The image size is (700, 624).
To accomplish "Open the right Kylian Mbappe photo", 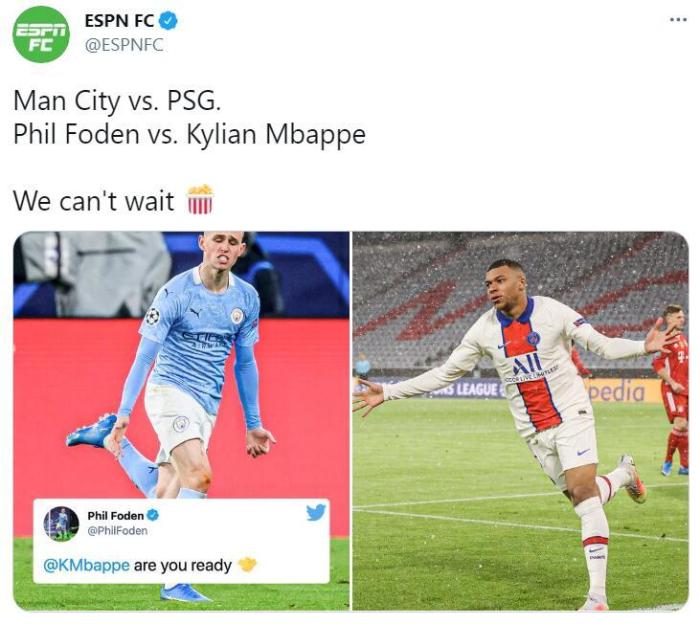I will (521, 420).
